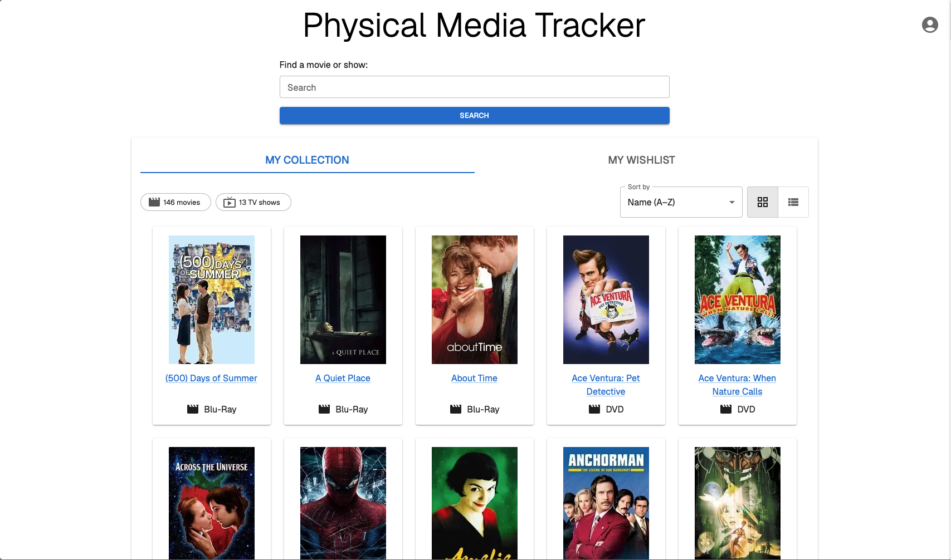Click movie icon beside About Time Blu-Ray
951x560 pixels.
pos(456,409)
